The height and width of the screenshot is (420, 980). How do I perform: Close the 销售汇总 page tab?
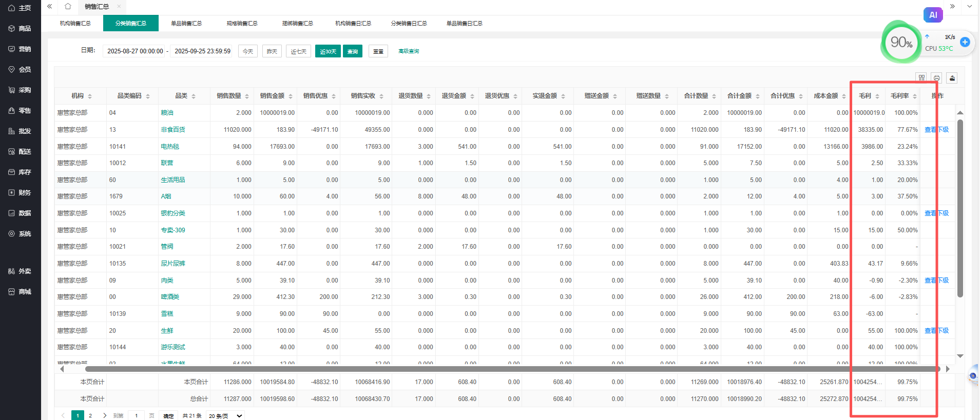click(x=119, y=7)
